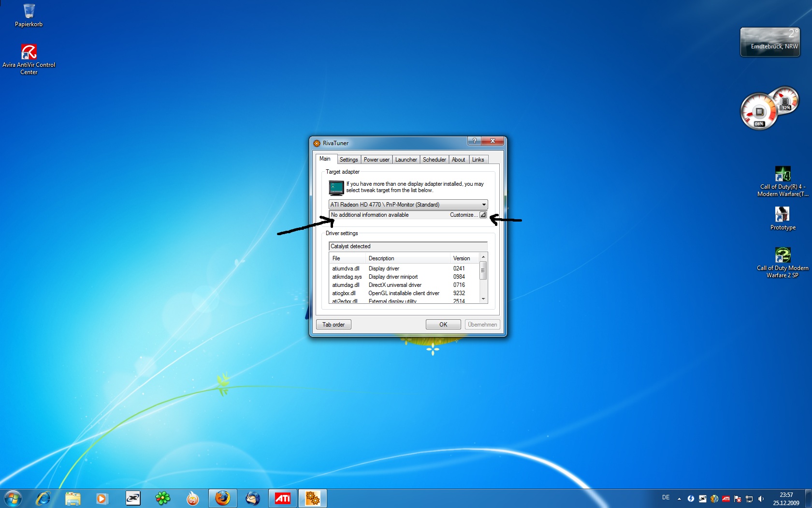Click the Übernehmen apply button
This screenshot has height=508, width=812.
(x=482, y=325)
